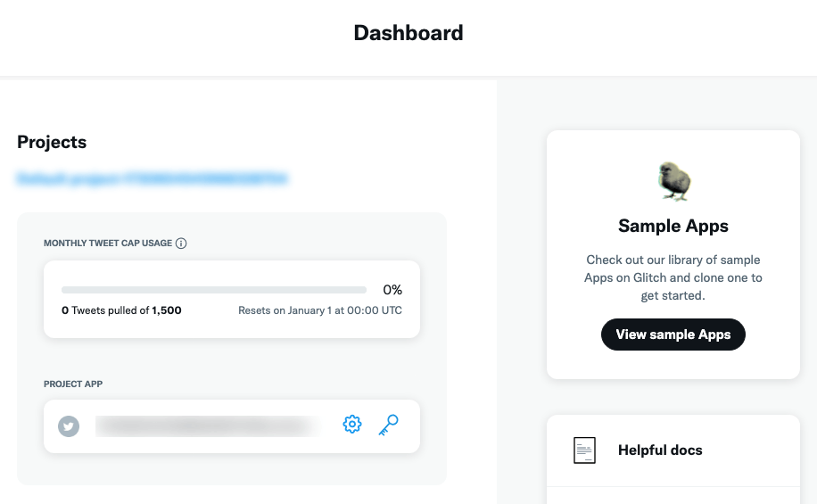Open app settings via the gear icon
The image size is (817, 504).
click(x=352, y=425)
